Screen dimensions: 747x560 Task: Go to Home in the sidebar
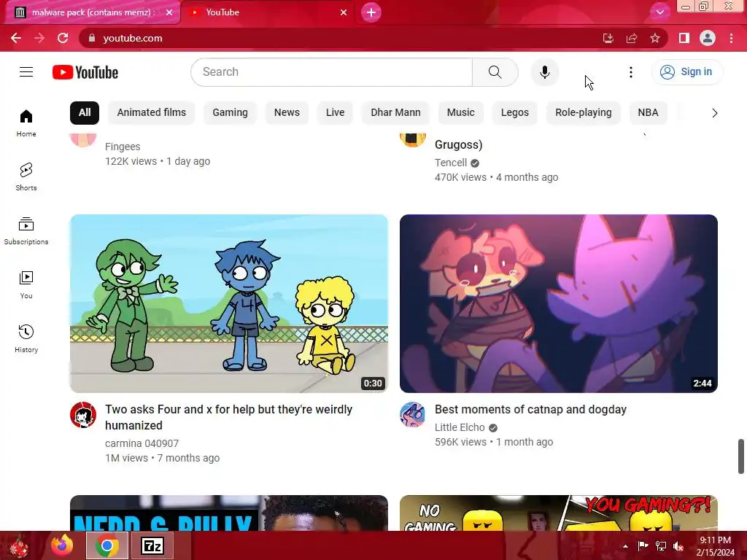(x=26, y=123)
